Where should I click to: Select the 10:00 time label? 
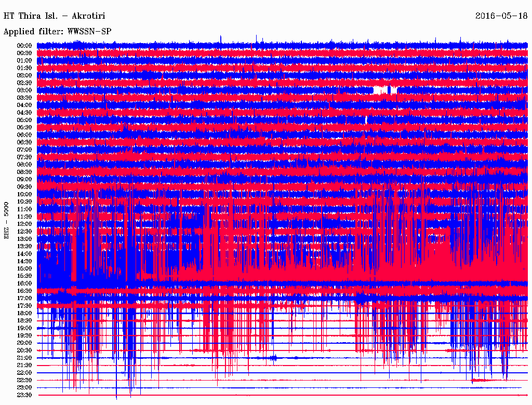(24, 194)
